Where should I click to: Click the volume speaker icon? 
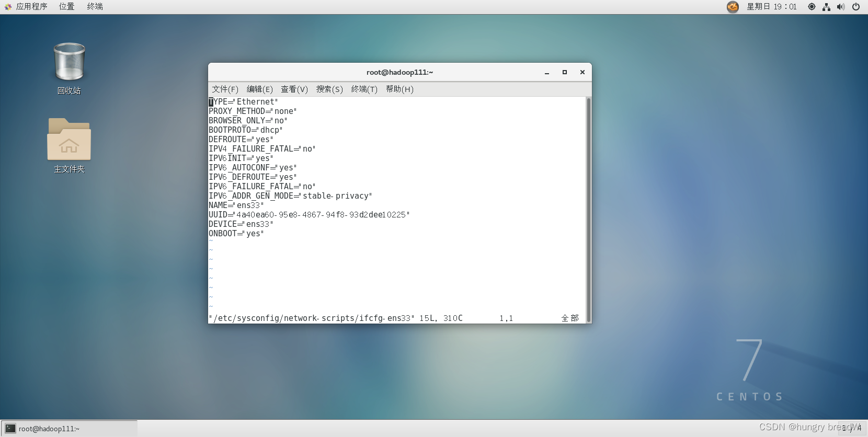(x=841, y=7)
